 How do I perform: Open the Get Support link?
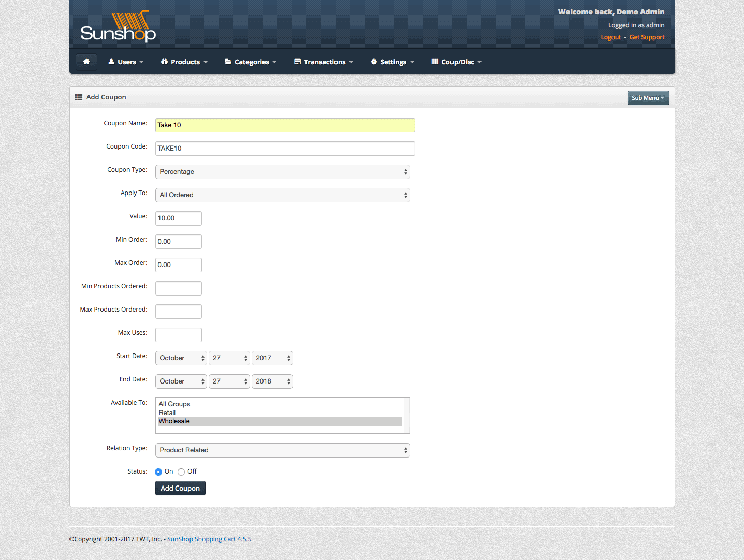coord(647,37)
